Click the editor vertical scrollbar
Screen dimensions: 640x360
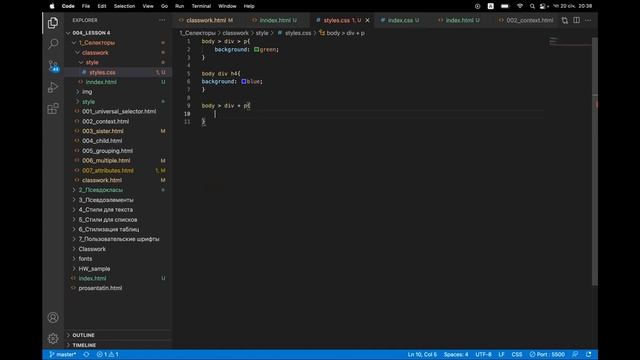(595, 161)
